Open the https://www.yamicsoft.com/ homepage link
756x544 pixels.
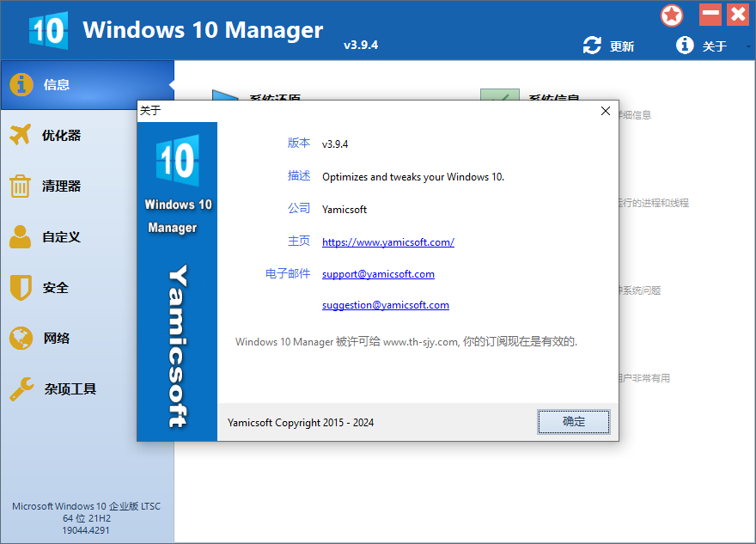[387, 242]
